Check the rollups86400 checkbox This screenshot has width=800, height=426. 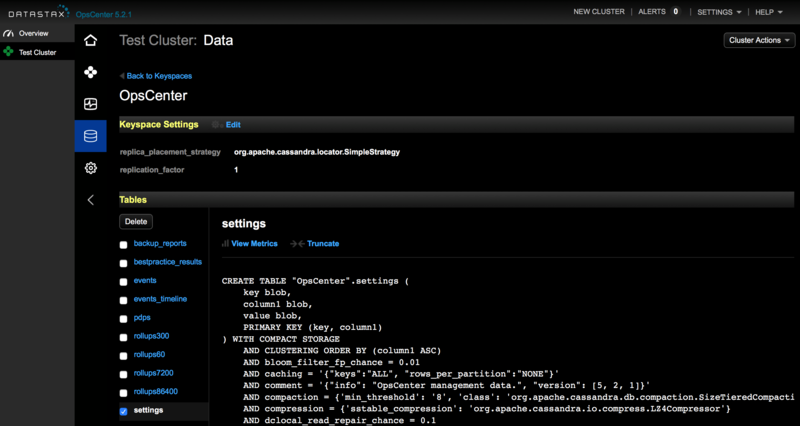[x=123, y=393]
